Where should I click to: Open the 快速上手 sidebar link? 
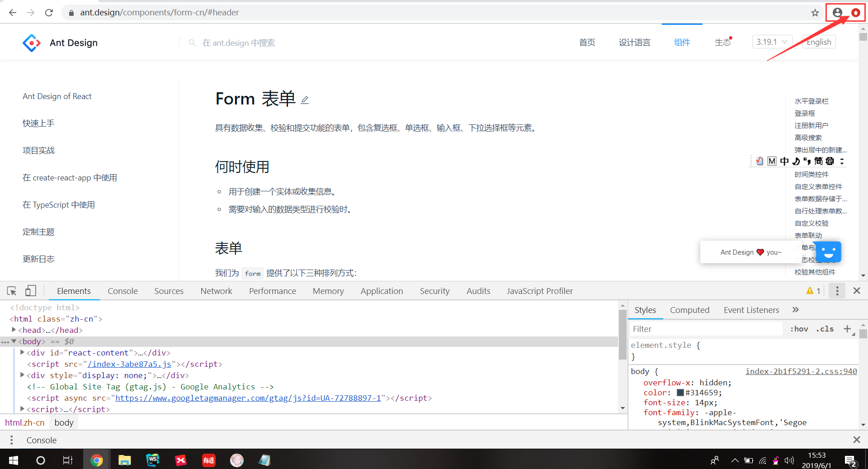pos(38,123)
